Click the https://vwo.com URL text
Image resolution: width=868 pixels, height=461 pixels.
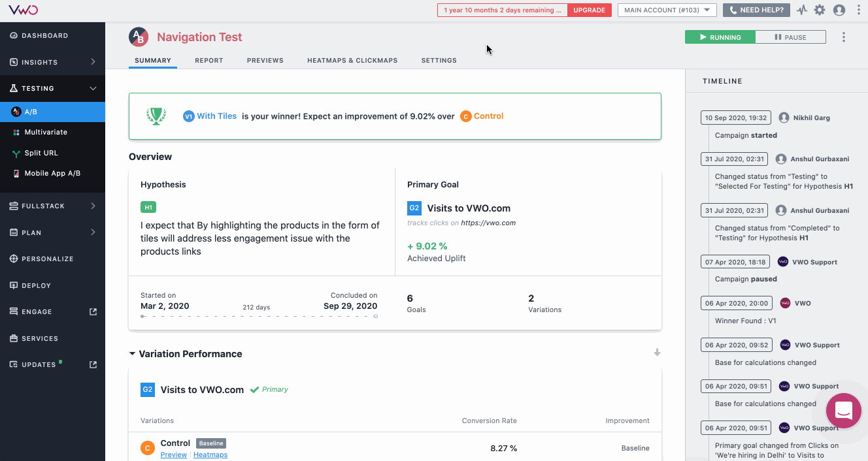pyautogui.click(x=488, y=223)
